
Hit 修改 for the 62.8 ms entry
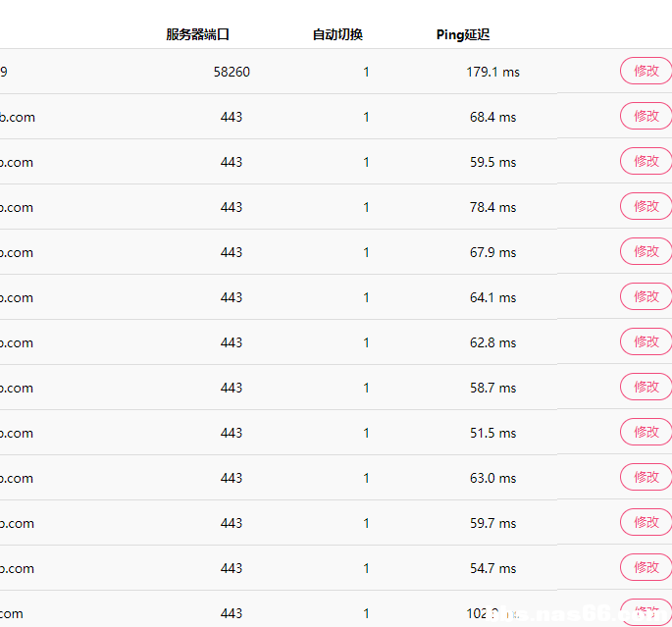click(x=646, y=341)
